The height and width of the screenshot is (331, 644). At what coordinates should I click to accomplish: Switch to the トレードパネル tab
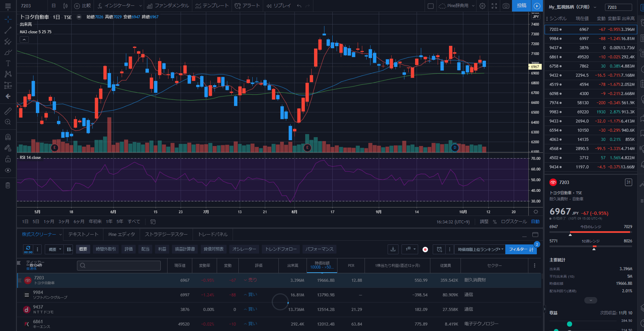(213, 235)
